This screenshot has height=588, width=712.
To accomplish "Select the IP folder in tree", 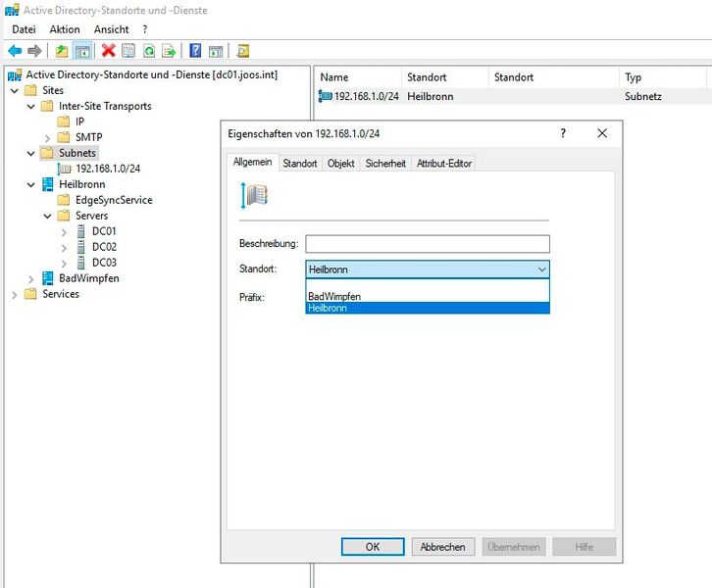I will coord(79,122).
